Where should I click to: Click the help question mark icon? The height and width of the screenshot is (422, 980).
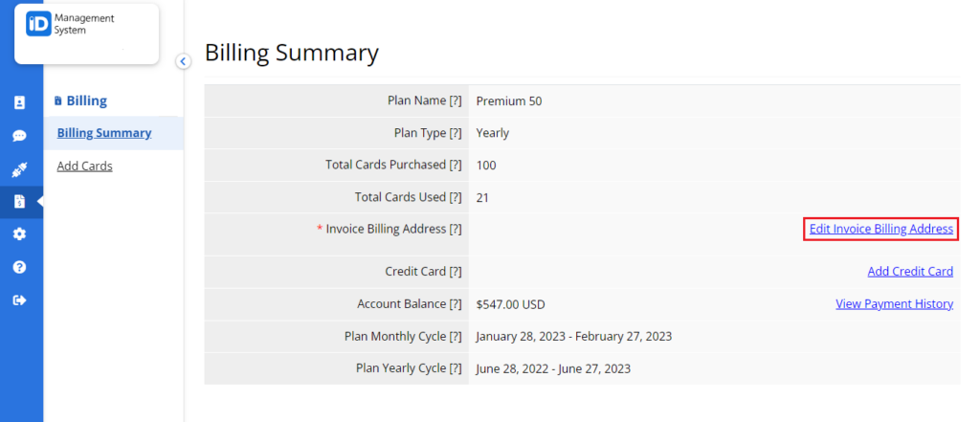pyautogui.click(x=19, y=267)
